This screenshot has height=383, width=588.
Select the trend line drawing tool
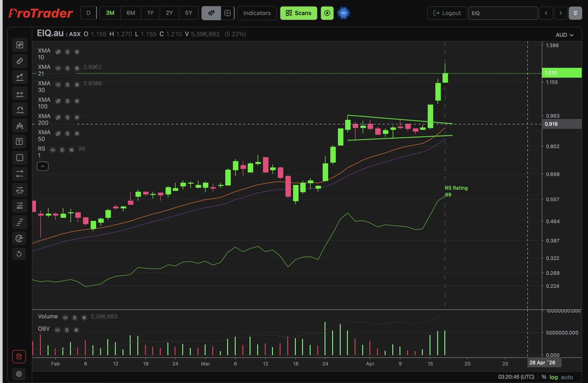coord(19,77)
